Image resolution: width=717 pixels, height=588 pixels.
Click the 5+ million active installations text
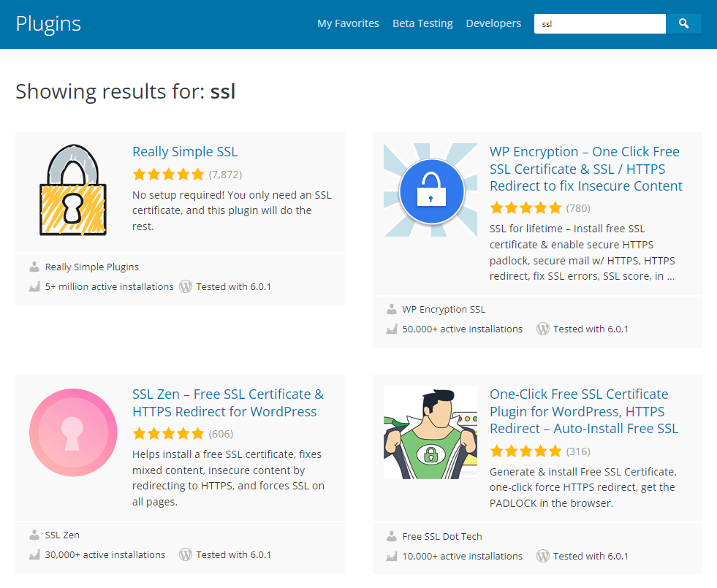110,286
